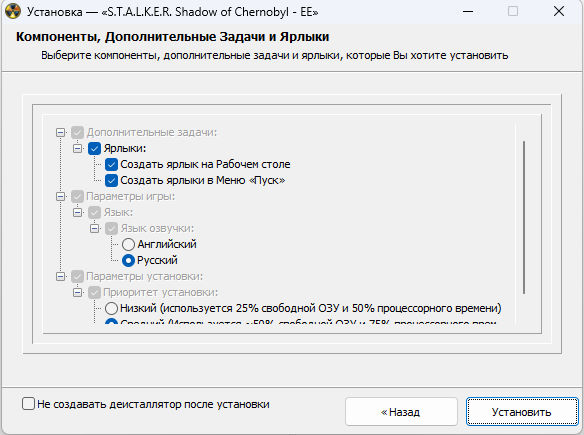
Task: Click the radiation installer icon in title bar
Action: pos(13,12)
